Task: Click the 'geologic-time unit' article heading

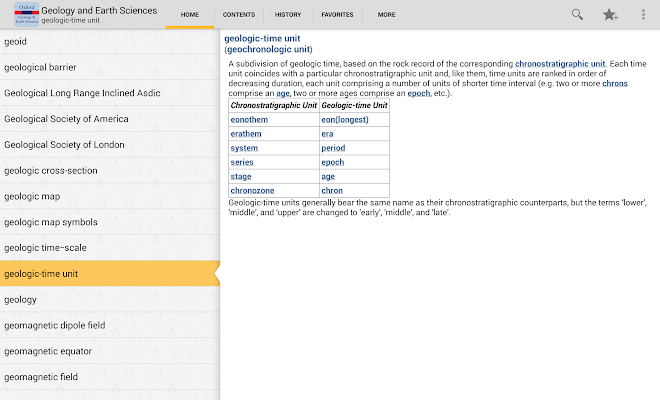Action: 262,38
